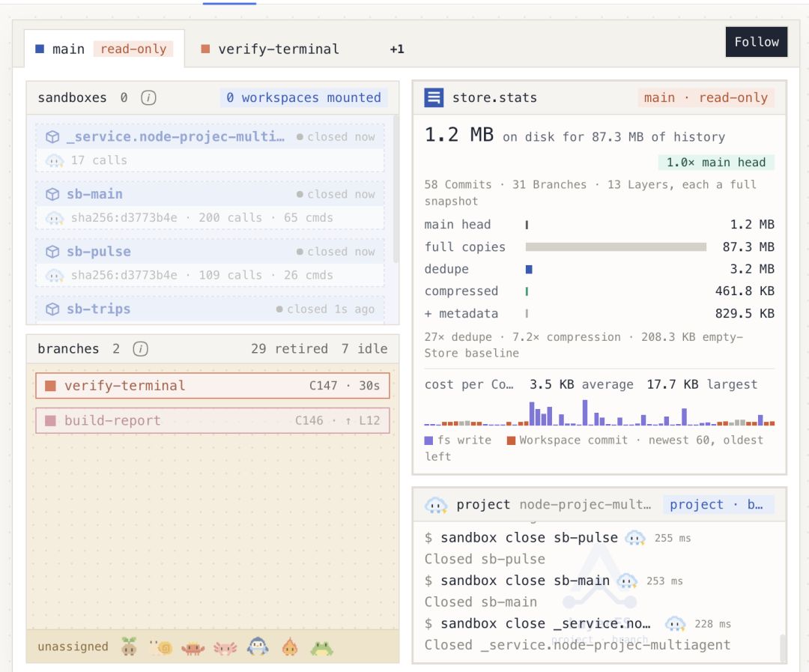Switch to the verify-terminal tab

pos(270,49)
